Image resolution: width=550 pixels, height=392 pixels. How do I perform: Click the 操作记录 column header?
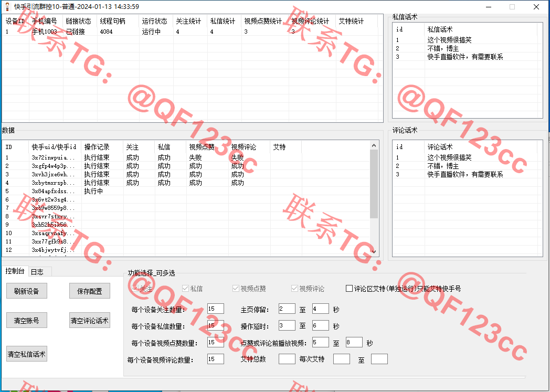coord(102,147)
